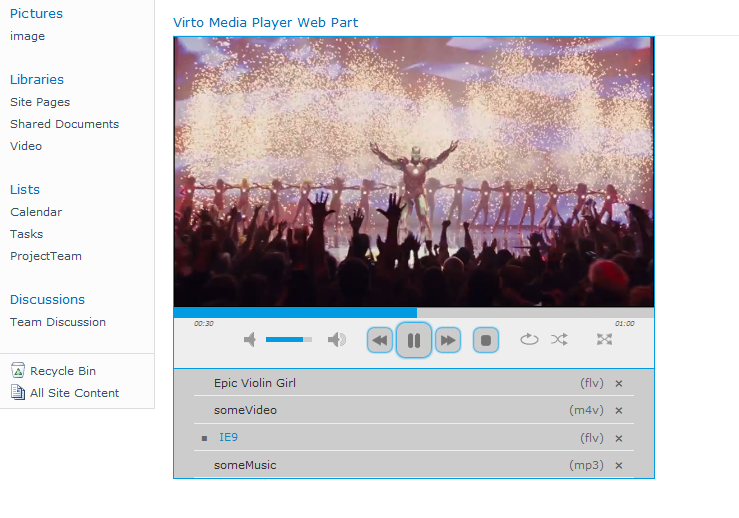This screenshot has width=739, height=518.
Task: Click the (flv) label on the Epic Violin Girl row
Action: pyautogui.click(x=591, y=383)
